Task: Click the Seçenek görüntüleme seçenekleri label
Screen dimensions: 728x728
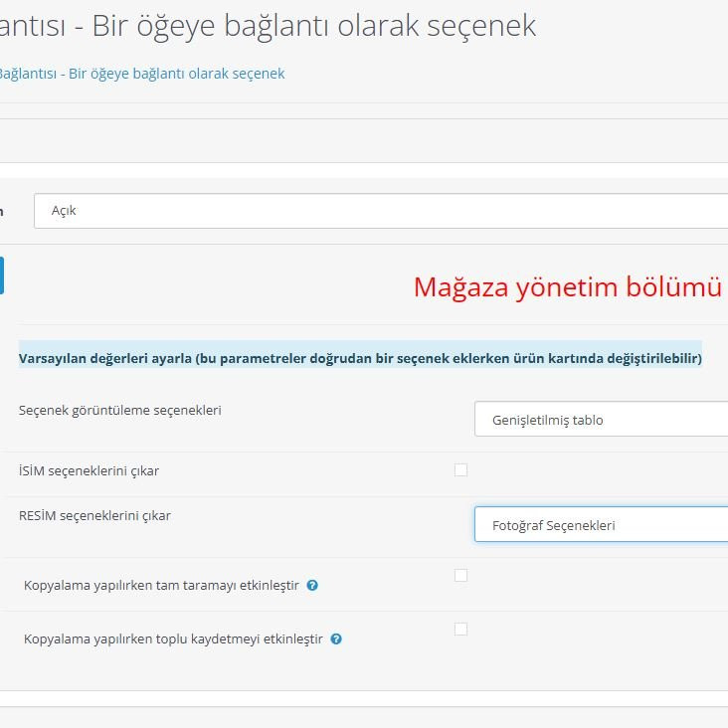Action: (120, 411)
